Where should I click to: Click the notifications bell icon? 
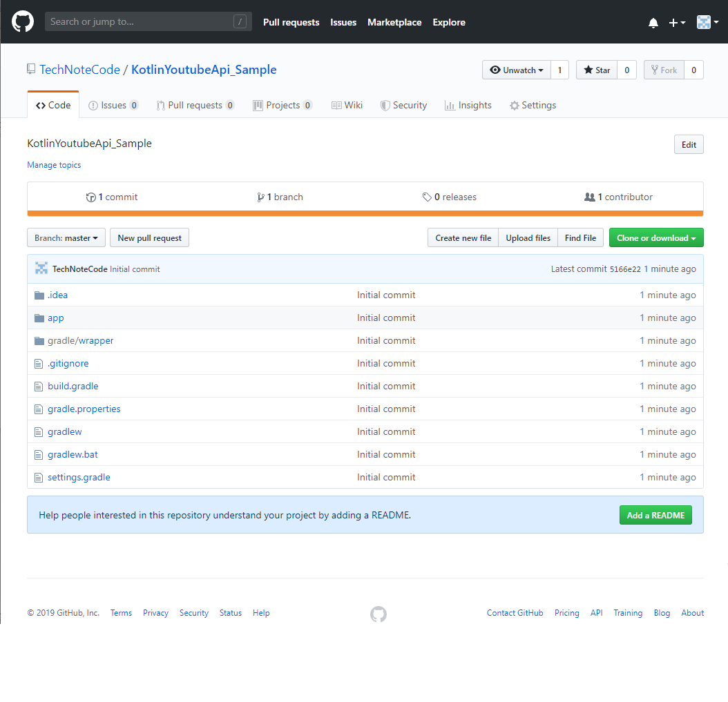click(653, 22)
